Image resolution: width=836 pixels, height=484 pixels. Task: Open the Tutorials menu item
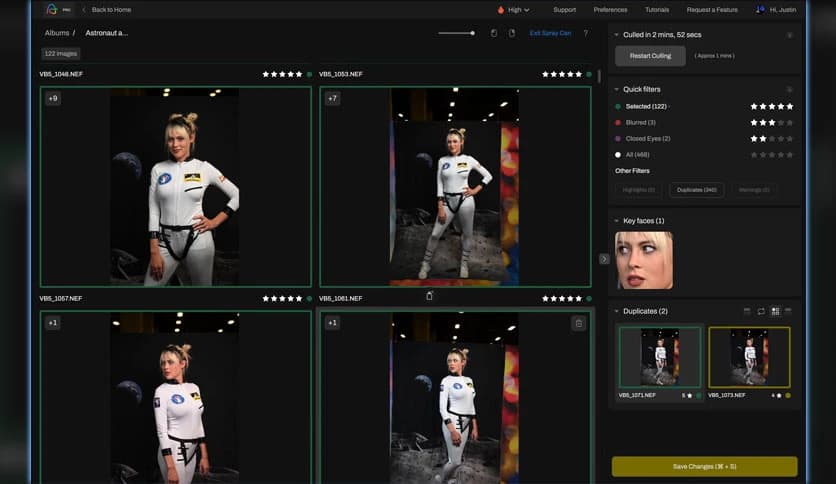click(657, 9)
